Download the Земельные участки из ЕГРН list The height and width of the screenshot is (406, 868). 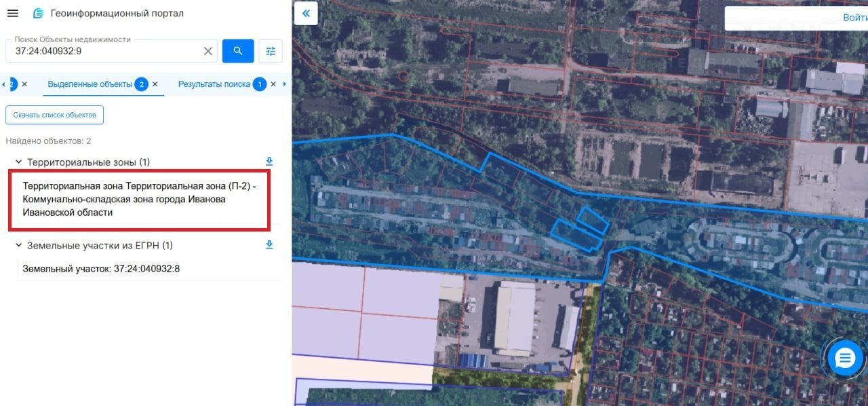pos(269,245)
